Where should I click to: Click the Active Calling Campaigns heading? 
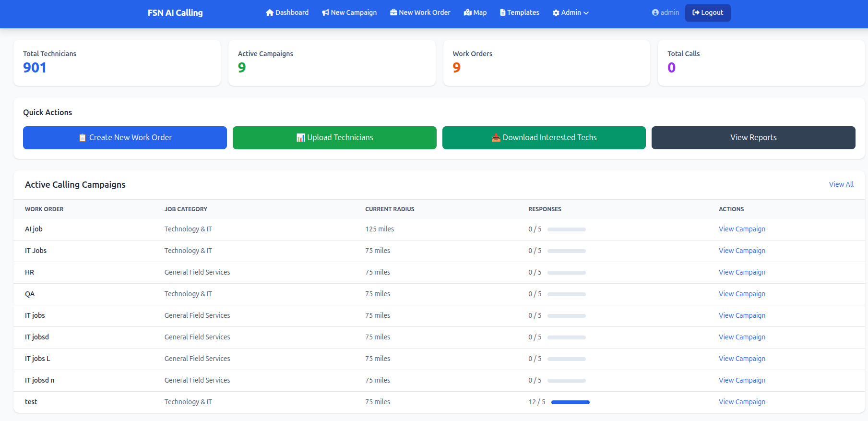pos(75,185)
